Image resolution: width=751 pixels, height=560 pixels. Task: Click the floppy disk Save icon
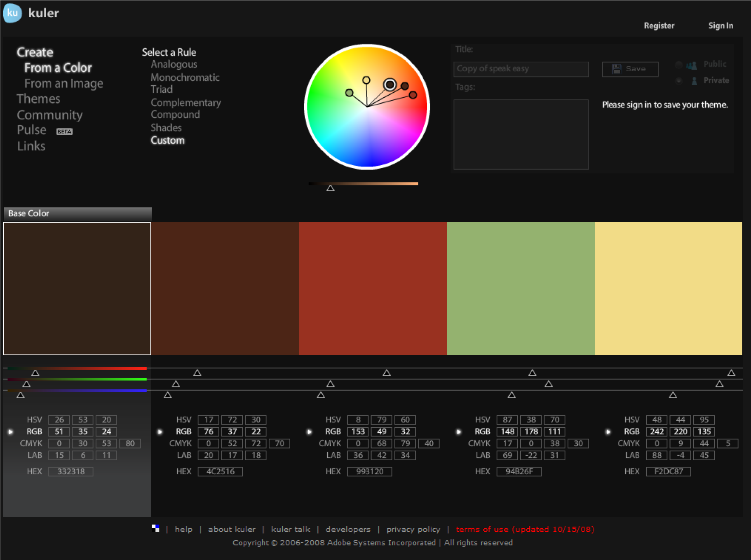(x=616, y=69)
